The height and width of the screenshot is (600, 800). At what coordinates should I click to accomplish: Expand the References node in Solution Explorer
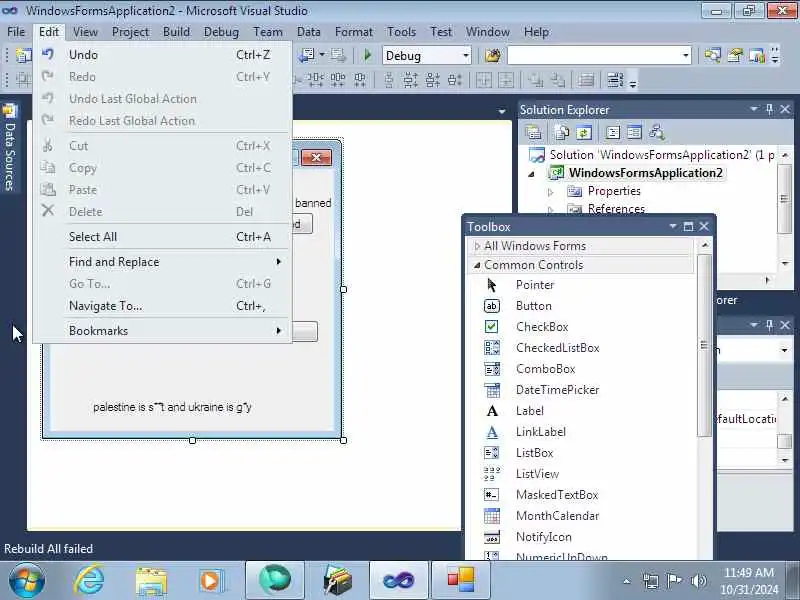[551, 209]
